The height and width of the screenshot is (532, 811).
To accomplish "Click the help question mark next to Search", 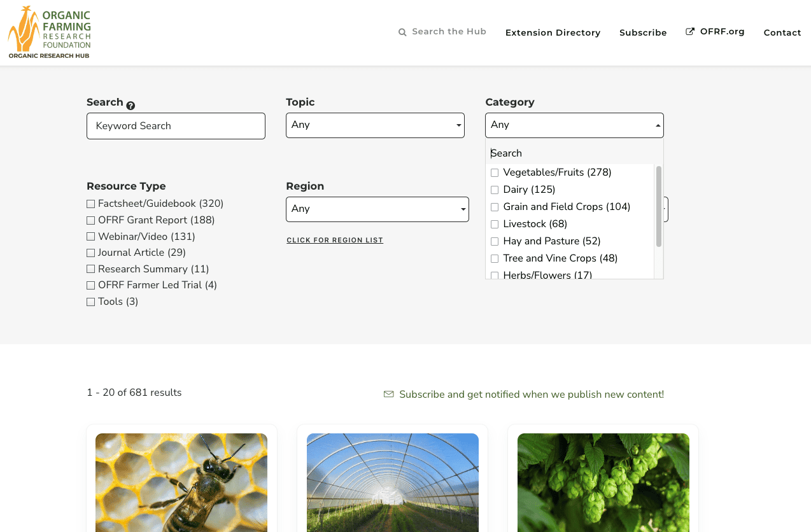I will [130, 106].
